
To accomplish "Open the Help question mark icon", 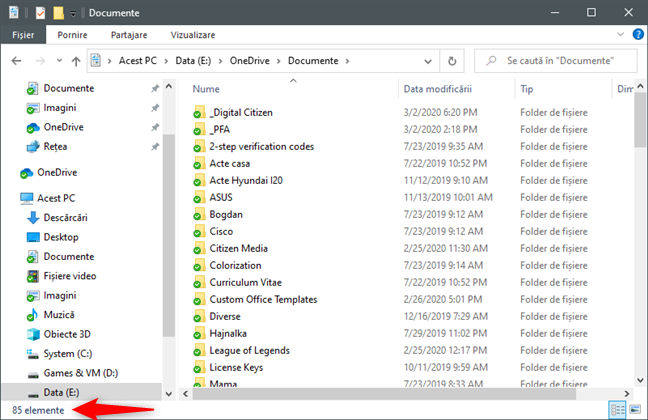I will [x=638, y=34].
